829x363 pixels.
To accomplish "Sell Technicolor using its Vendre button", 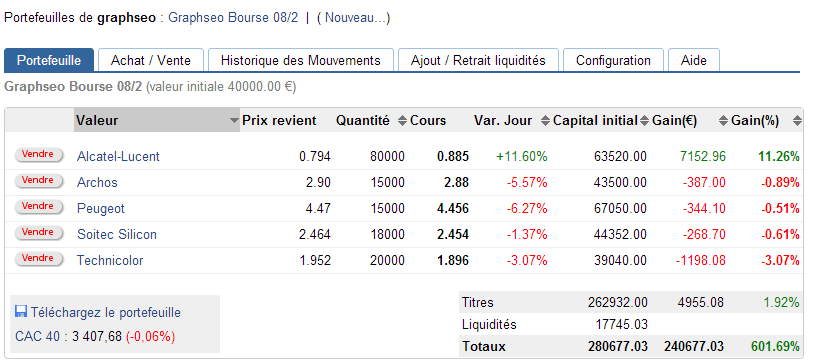I will pos(39,258).
